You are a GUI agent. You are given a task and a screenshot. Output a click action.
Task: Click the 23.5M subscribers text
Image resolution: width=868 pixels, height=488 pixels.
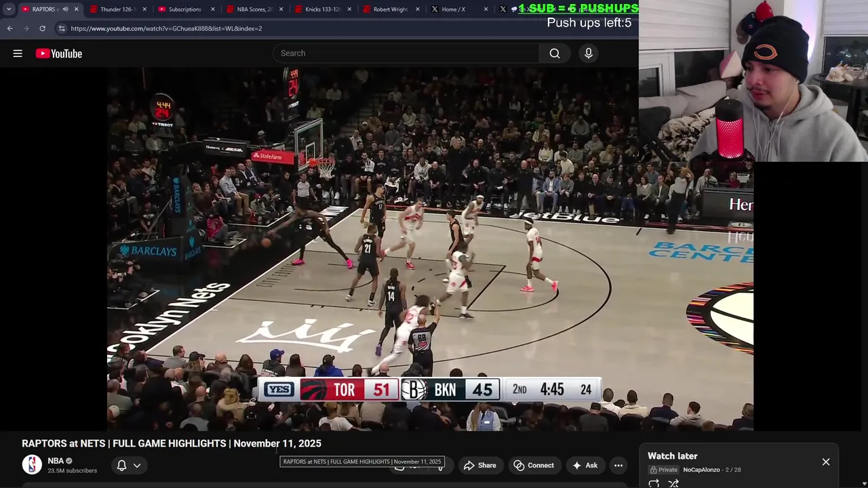point(72,470)
